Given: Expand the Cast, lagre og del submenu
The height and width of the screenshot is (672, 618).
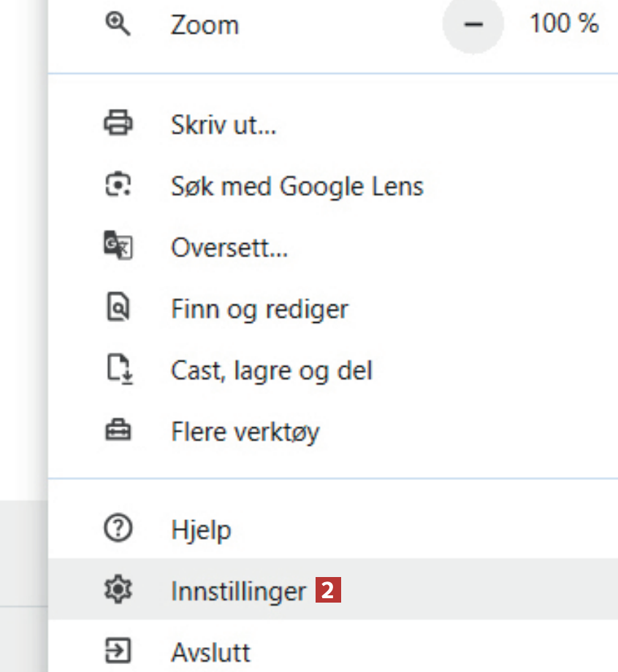Looking at the screenshot, I should [272, 370].
